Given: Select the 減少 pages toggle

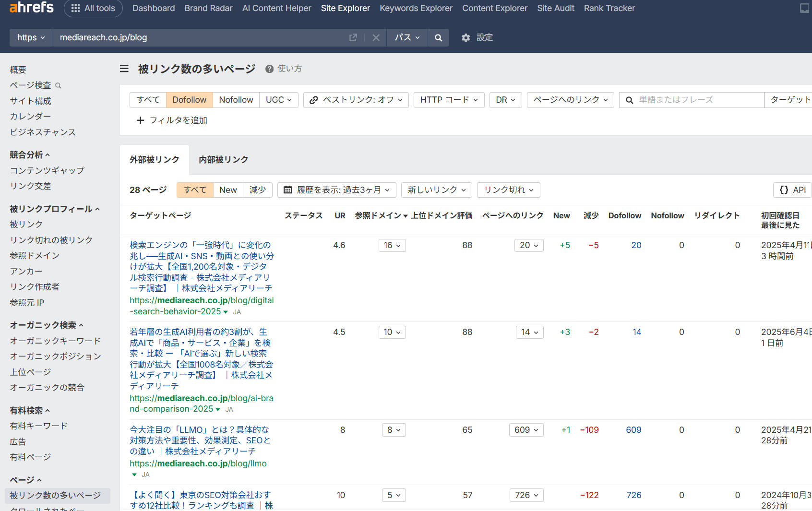Looking at the screenshot, I should 258,190.
